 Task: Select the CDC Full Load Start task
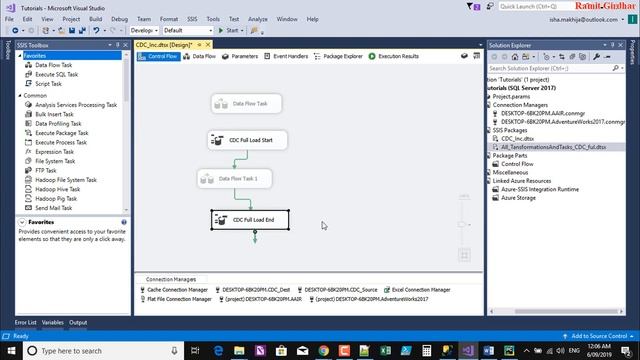[247, 140]
